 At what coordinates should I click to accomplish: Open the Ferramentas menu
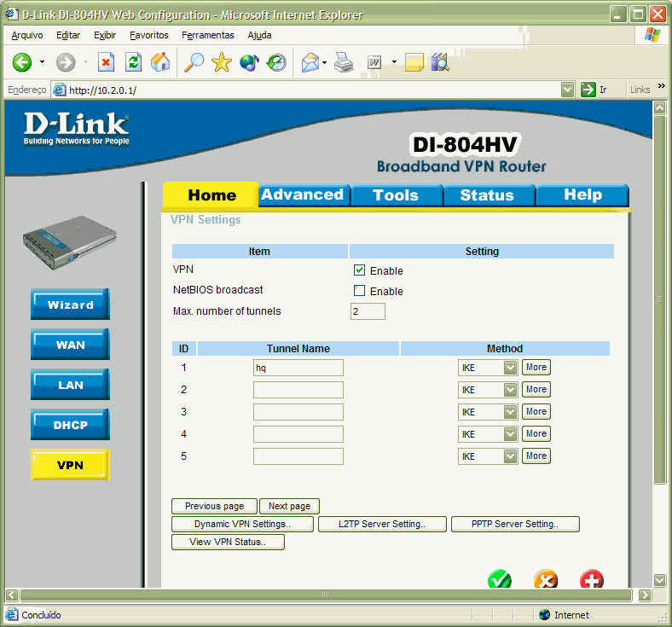[x=207, y=35]
